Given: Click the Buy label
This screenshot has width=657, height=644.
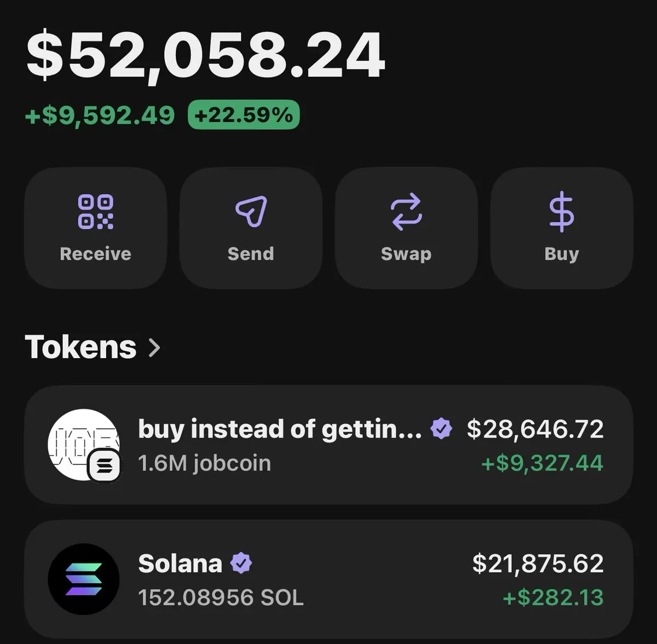Looking at the screenshot, I should point(562,255).
